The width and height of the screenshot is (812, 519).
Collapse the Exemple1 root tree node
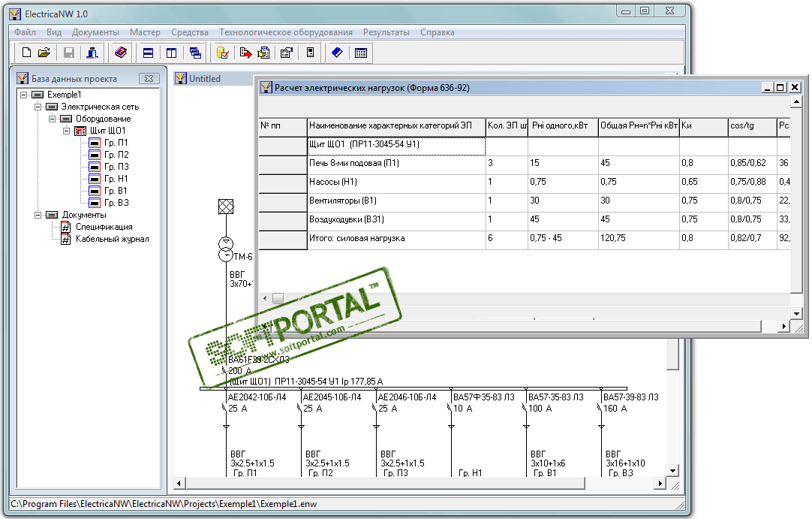coord(24,95)
